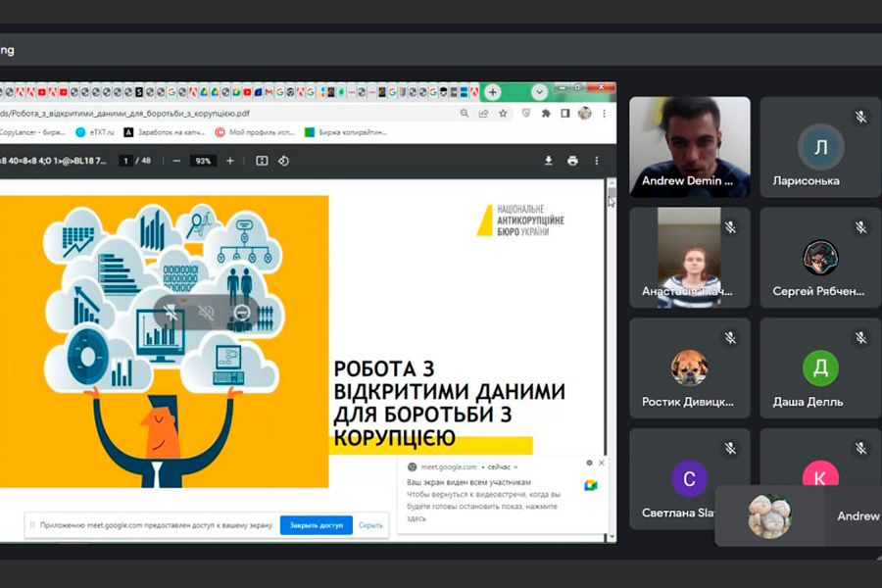Close the meet.google.com notification
This screenshot has height=588, width=882.
point(602,463)
